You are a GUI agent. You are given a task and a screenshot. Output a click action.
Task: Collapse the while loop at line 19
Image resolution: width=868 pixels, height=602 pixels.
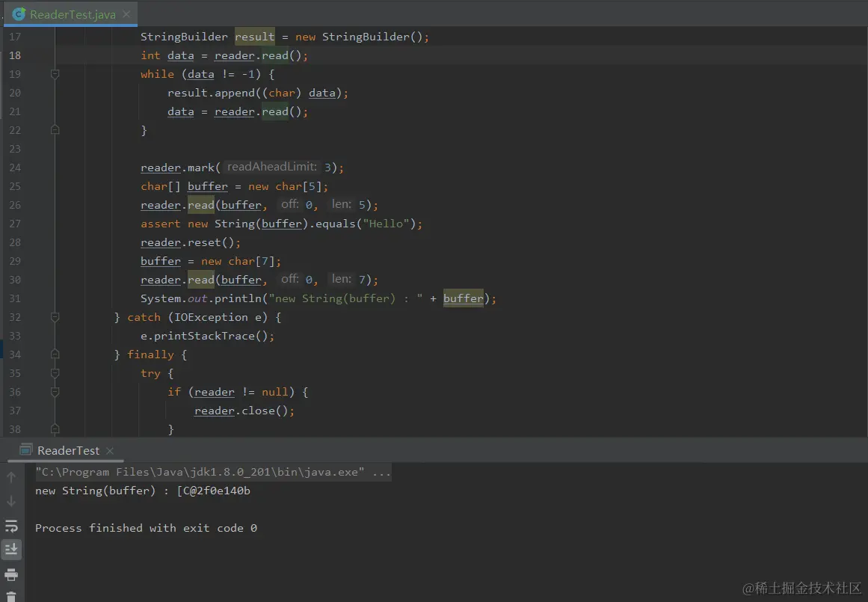(55, 73)
